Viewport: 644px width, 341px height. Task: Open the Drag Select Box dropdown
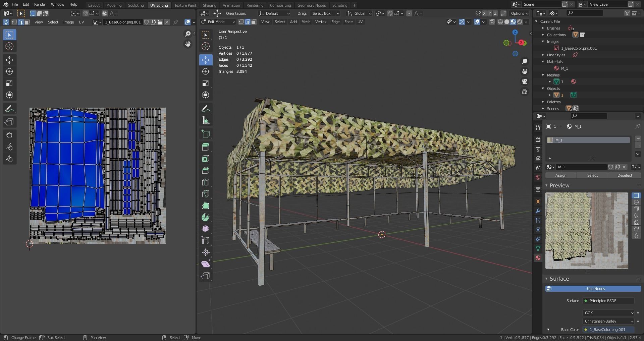[325, 13]
